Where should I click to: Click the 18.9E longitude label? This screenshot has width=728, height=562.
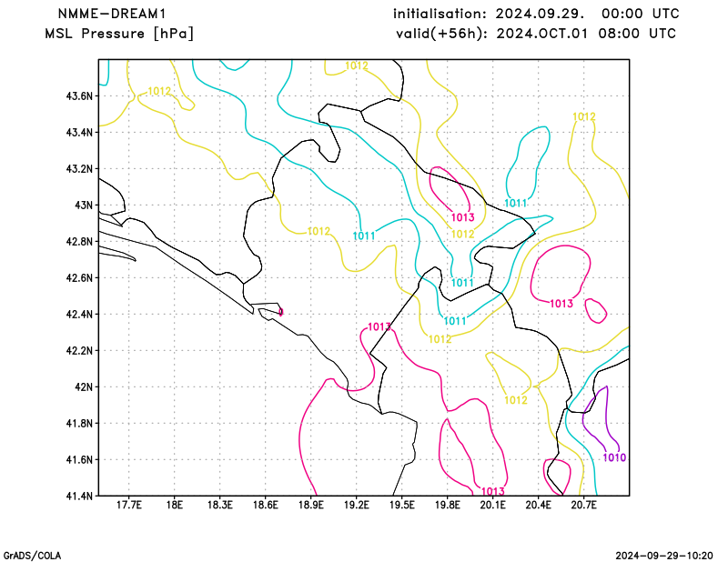tap(310, 505)
